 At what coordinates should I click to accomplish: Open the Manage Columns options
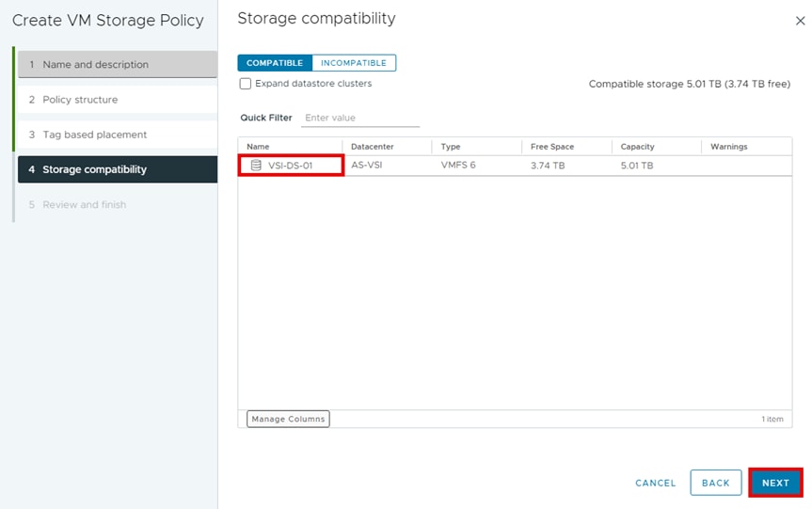(x=288, y=419)
